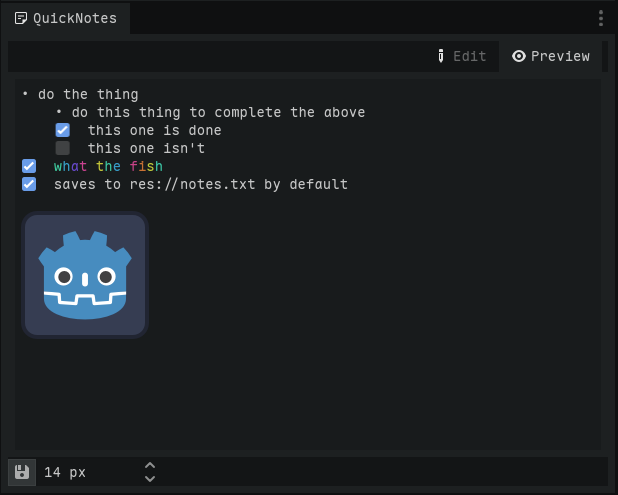Click the 'do the thing' bullet text
Screen dimensions: 618x495
tap(88, 95)
